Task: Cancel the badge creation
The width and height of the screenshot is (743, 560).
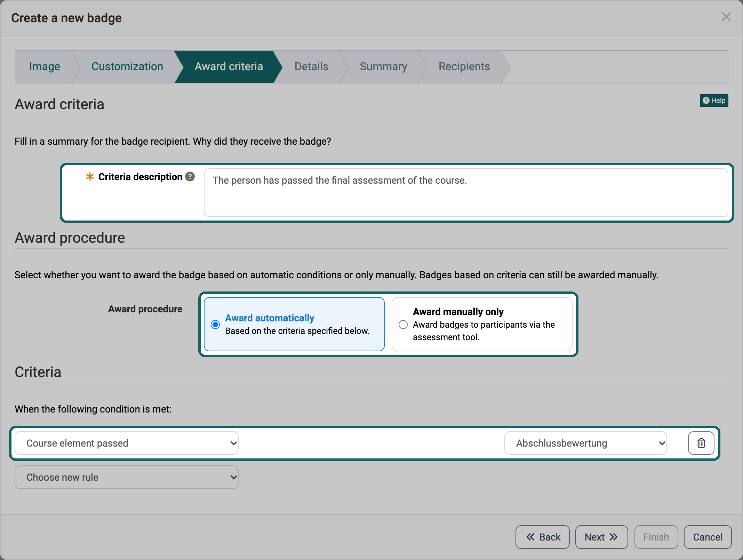Action: 708,537
